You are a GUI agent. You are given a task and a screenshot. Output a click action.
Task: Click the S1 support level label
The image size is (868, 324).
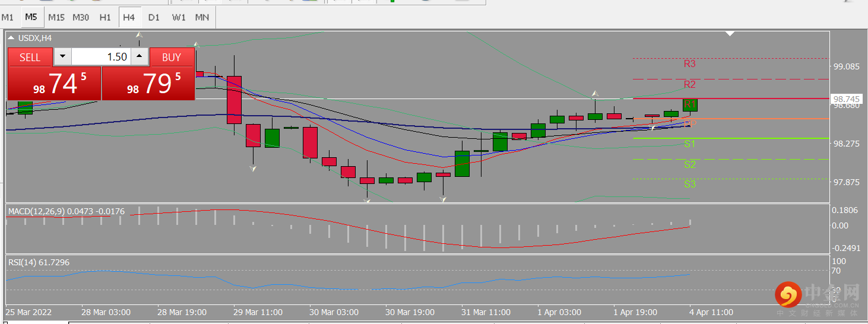tap(689, 144)
